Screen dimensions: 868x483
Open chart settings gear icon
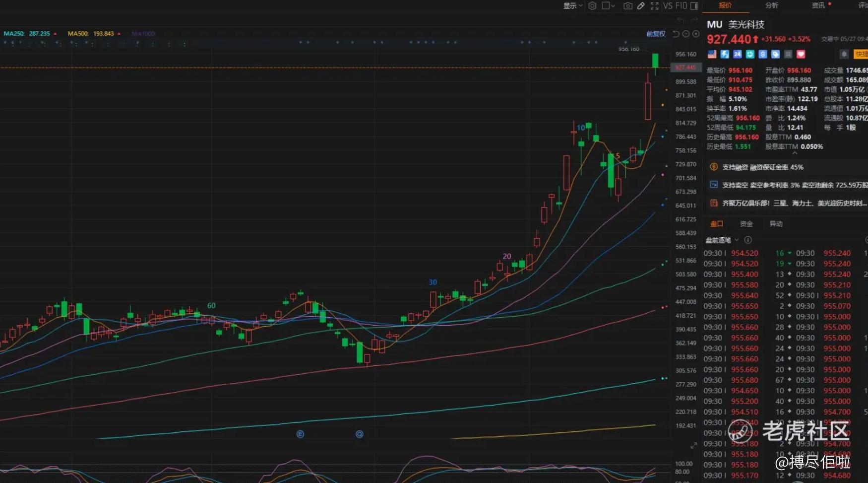(x=592, y=6)
